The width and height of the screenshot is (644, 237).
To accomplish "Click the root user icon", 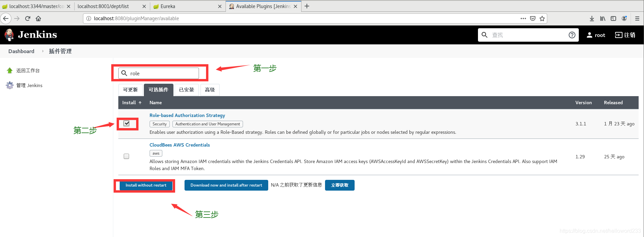I will pos(590,35).
